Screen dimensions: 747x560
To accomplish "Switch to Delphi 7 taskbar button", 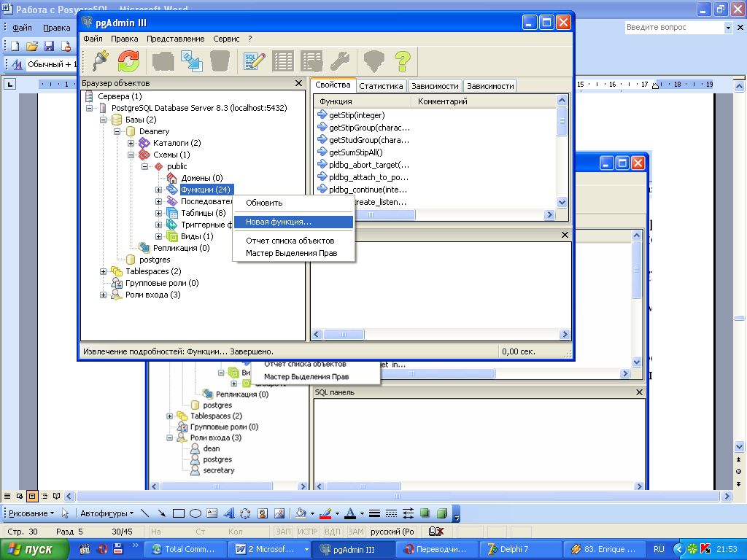I will click(520, 549).
